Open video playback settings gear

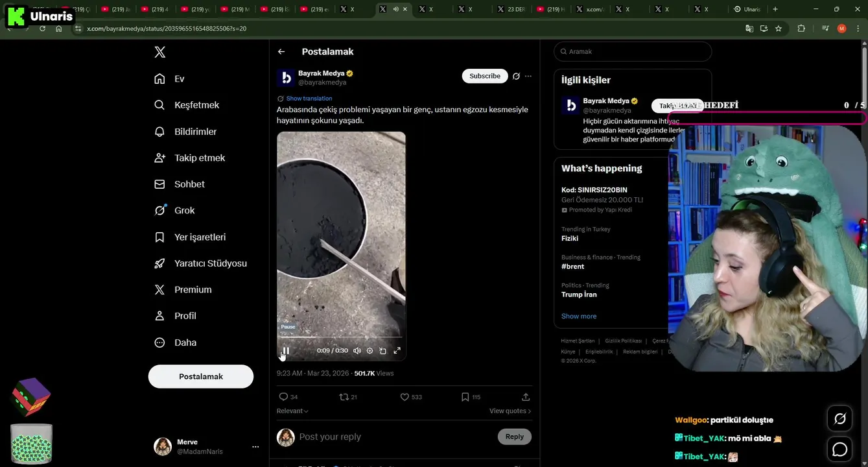370,351
